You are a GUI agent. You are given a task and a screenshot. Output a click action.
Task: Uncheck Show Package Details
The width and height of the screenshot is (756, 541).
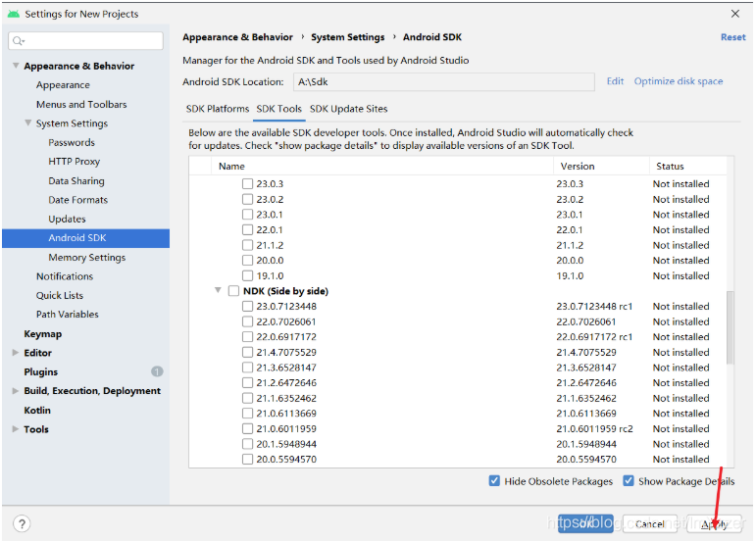click(629, 481)
